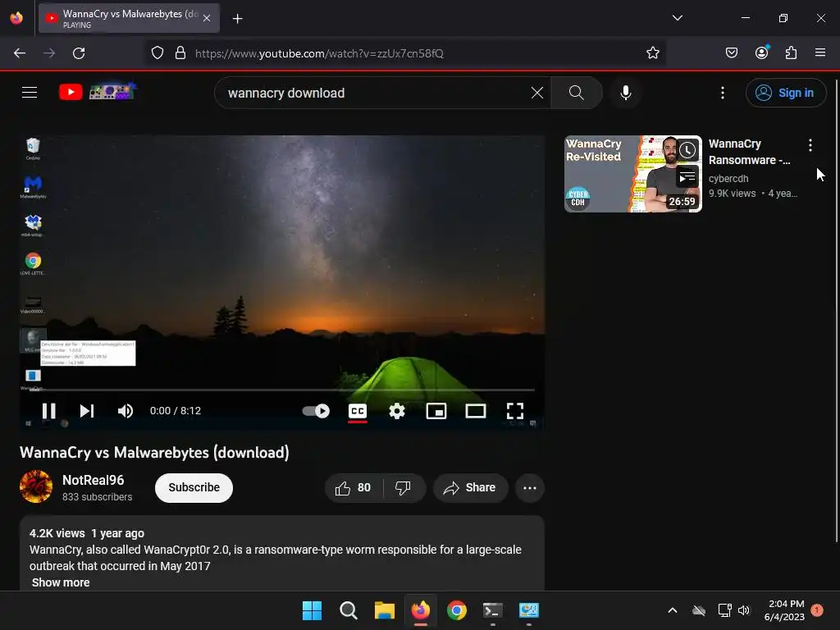Viewport: 840px width, 630px height.
Task: Open taskbar search
Action: pos(348,610)
